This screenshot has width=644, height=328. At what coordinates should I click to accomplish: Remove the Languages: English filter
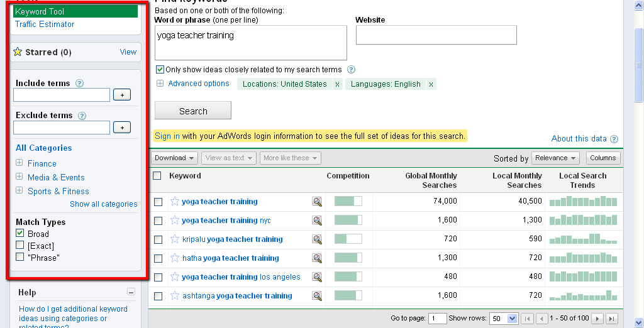pos(431,84)
